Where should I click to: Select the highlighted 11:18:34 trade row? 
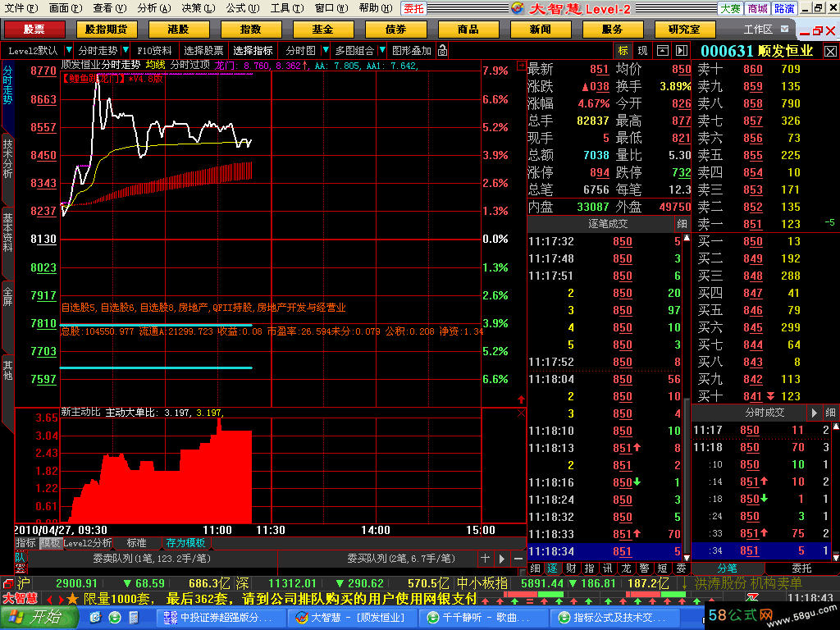[605, 551]
